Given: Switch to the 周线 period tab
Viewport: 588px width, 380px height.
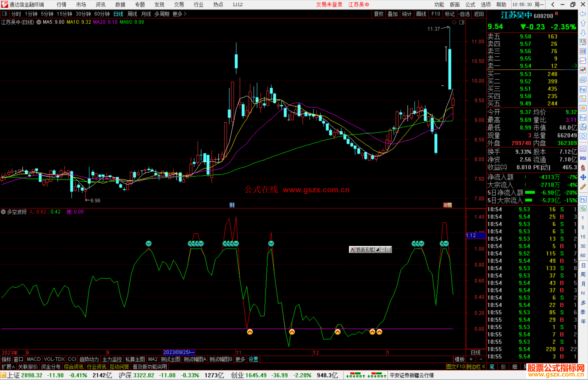Looking at the screenshot, I should click(132, 14).
